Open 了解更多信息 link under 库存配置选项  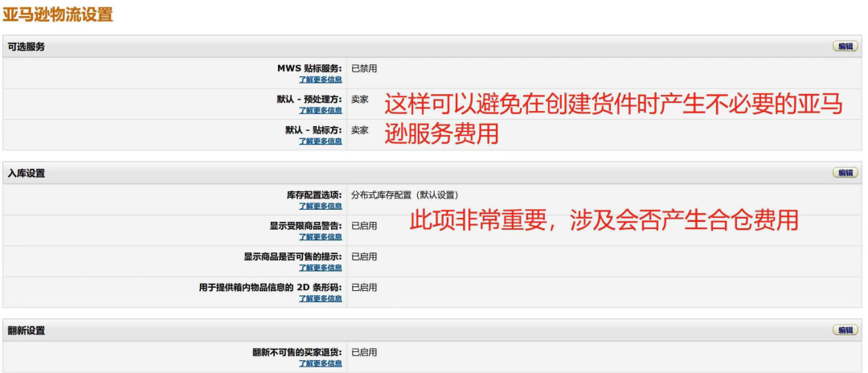pos(321,206)
